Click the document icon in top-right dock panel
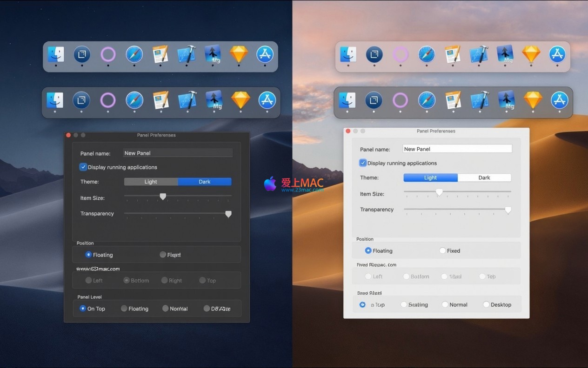Image resolution: width=588 pixels, height=368 pixels. point(452,54)
